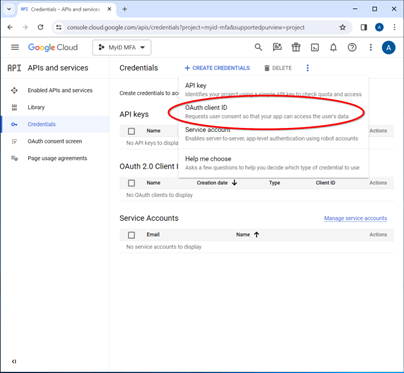
Task: Click "No OAuth clients to display" text
Action: [159, 195]
